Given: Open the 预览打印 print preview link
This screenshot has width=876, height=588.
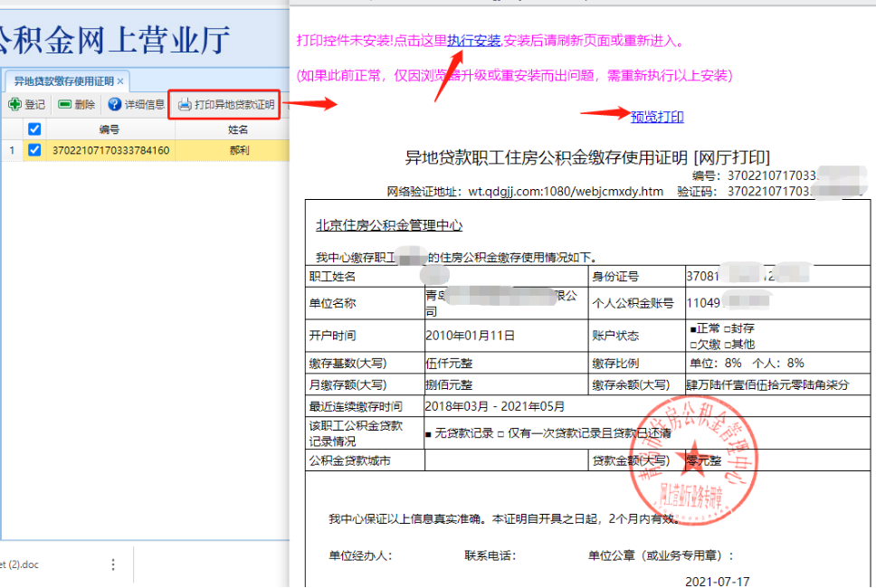Looking at the screenshot, I should (x=657, y=117).
